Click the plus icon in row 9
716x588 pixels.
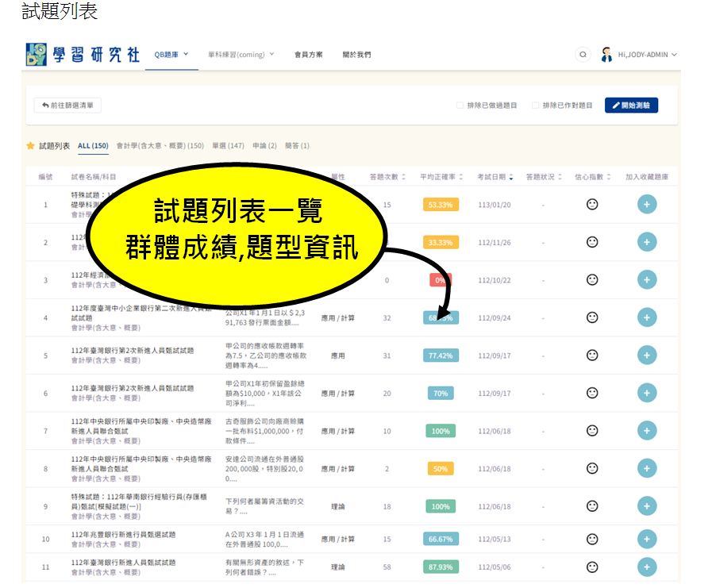pos(647,506)
